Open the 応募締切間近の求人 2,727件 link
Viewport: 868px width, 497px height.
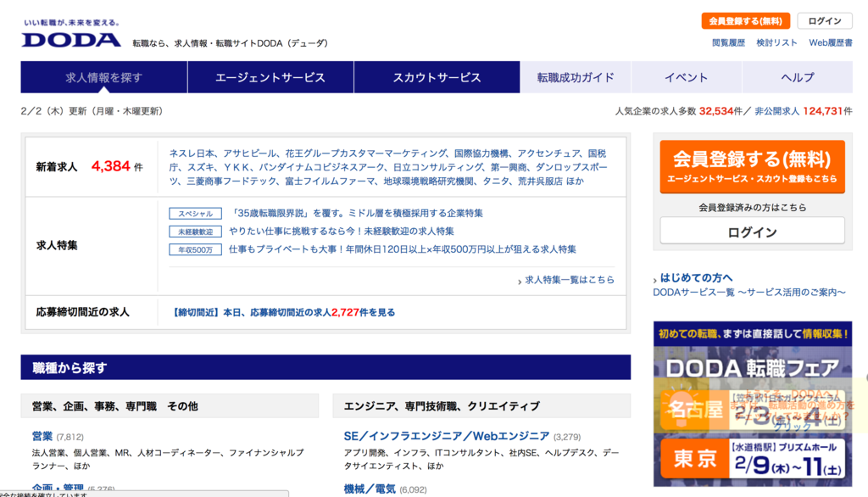(283, 312)
